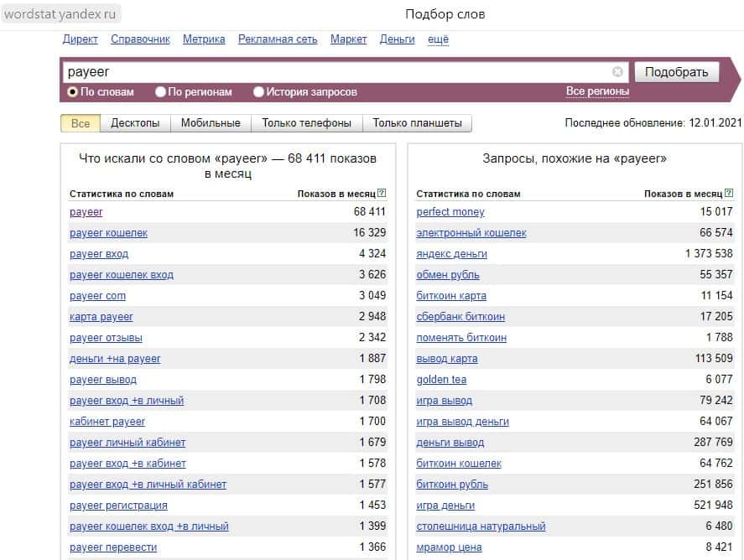
Task: Select the По словам radio button
Action: pyautogui.click(x=73, y=92)
